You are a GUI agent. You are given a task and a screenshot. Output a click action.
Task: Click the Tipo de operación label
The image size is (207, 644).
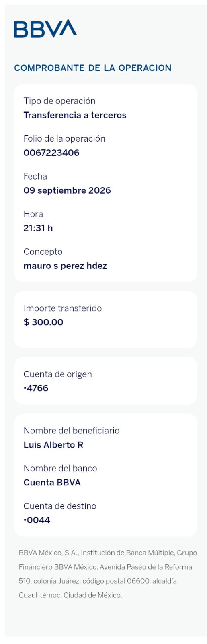point(59,101)
